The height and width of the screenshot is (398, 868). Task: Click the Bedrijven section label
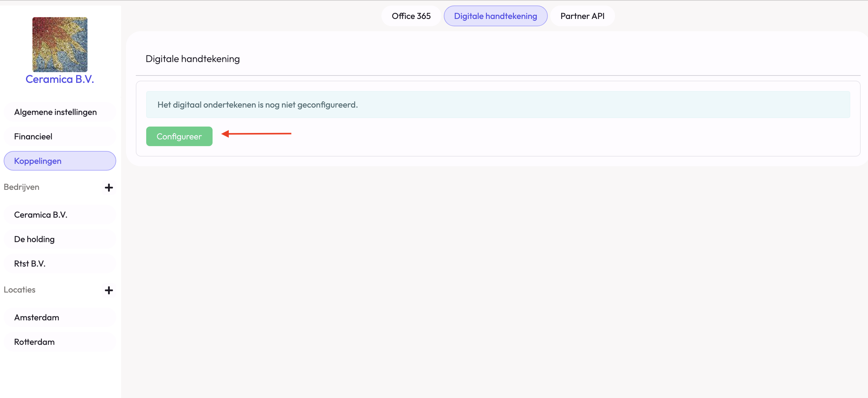[x=22, y=187]
